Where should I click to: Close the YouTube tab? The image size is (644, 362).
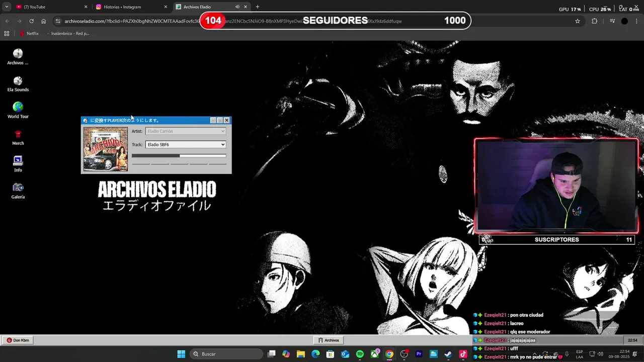[86, 7]
